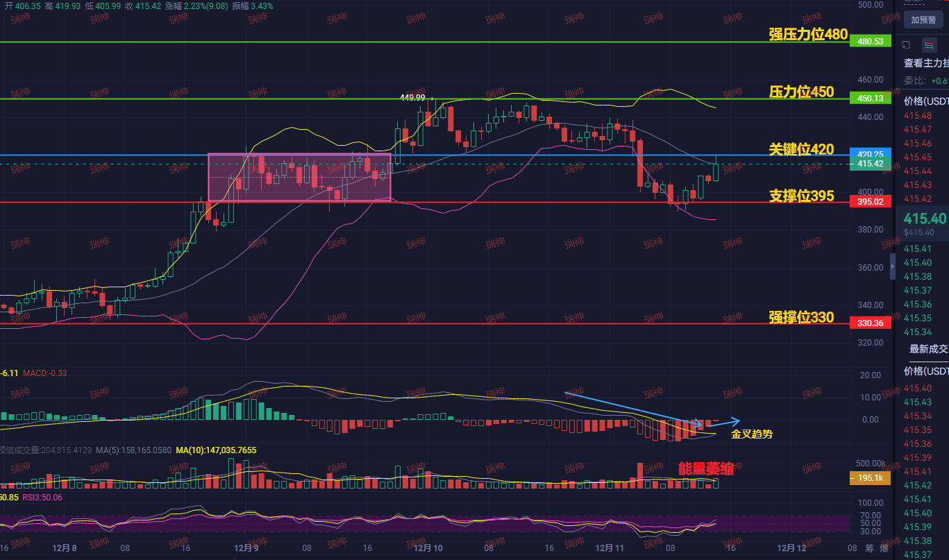Image resolution: width=949 pixels, height=560 pixels.
Task: Collapse the right side panel handle
Action: pos(893,266)
